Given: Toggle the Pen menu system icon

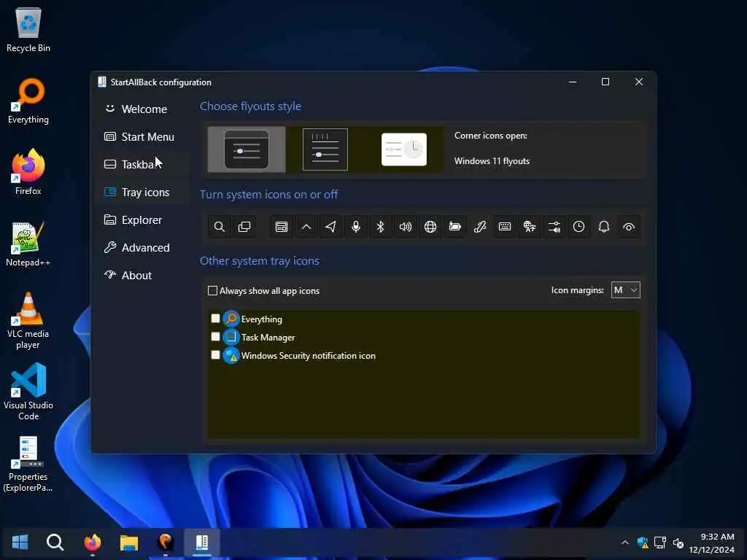Looking at the screenshot, I should pyautogui.click(x=480, y=227).
